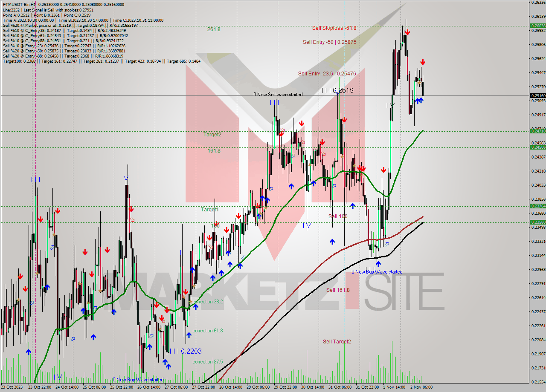Click the 0.22614 price axis label
546x392 pixels.
(538, 297)
